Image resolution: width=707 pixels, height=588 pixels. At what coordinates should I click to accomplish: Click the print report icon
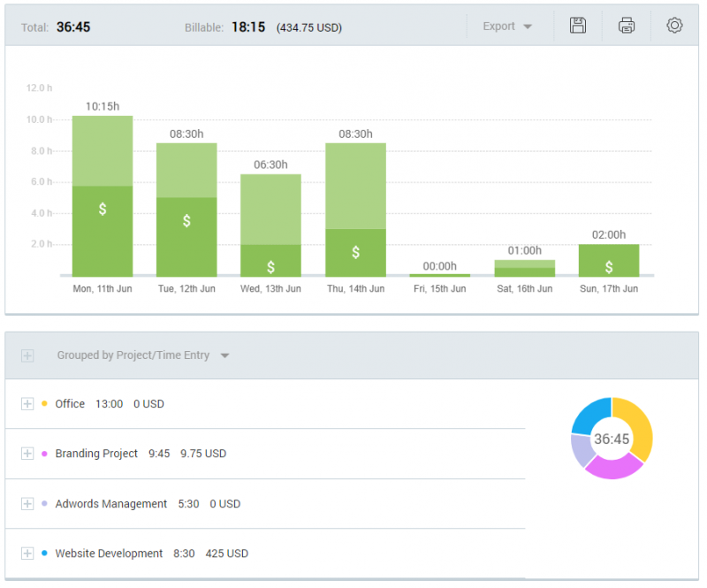pyautogui.click(x=627, y=26)
